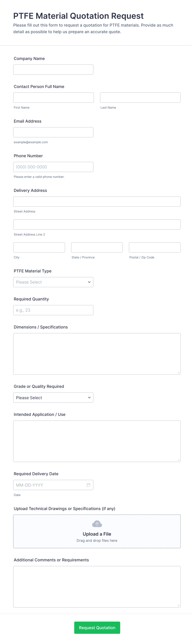The image size is (192, 644).
Task: Click the Street Address Line 2 field
Action: 97,224
